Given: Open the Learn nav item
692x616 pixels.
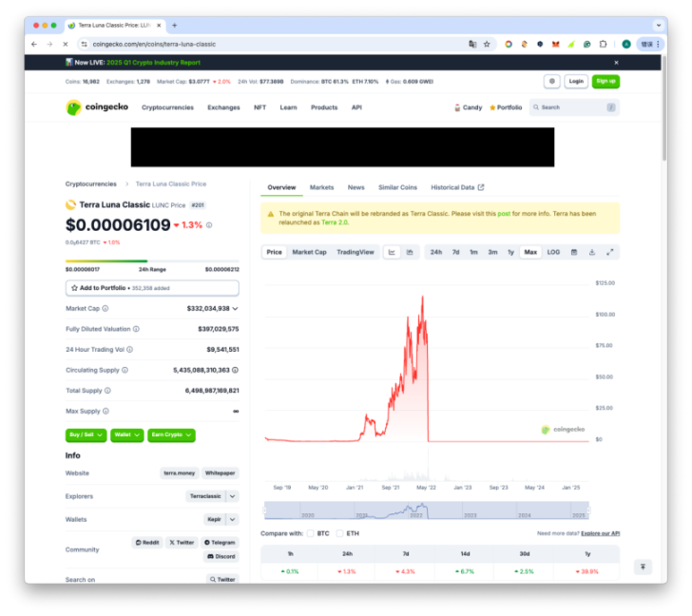Looking at the screenshot, I should 288,107.
